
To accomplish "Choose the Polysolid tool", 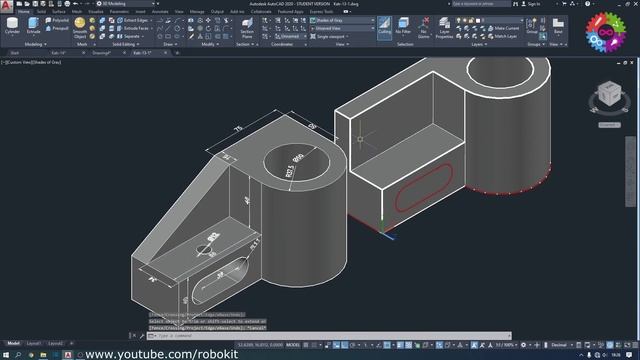I will tap(57, 20).
